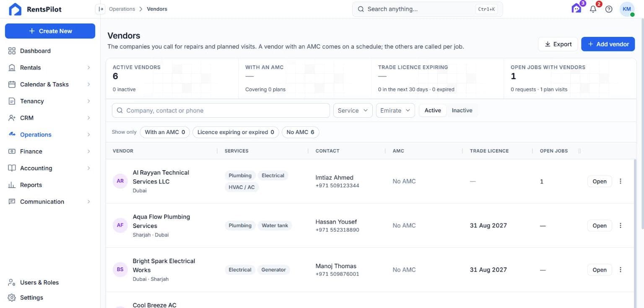Open the help question-mark icon
This screenshot has height=308, width=644.
609,9
